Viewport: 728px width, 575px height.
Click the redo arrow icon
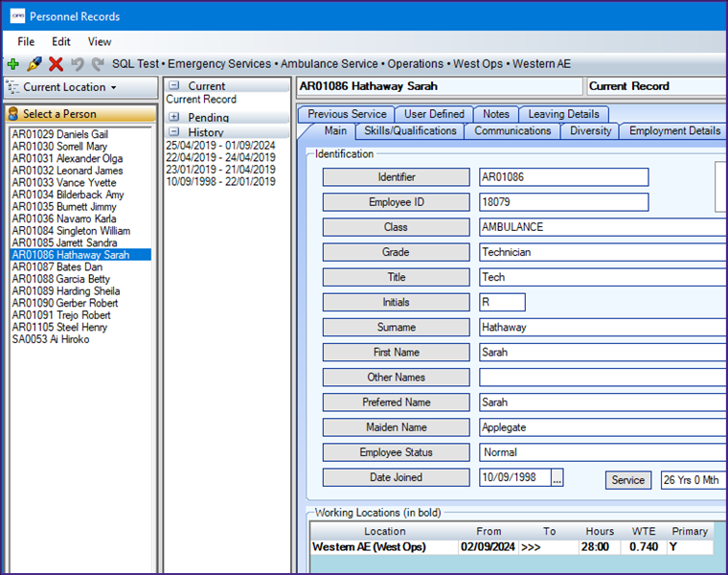click(x=97, y=64)
